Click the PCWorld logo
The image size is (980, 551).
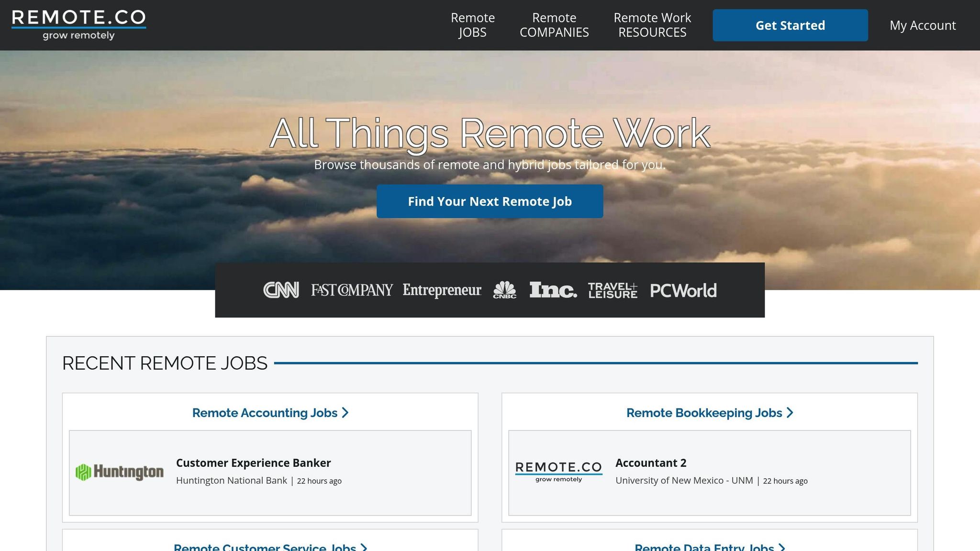pos(683,290)
